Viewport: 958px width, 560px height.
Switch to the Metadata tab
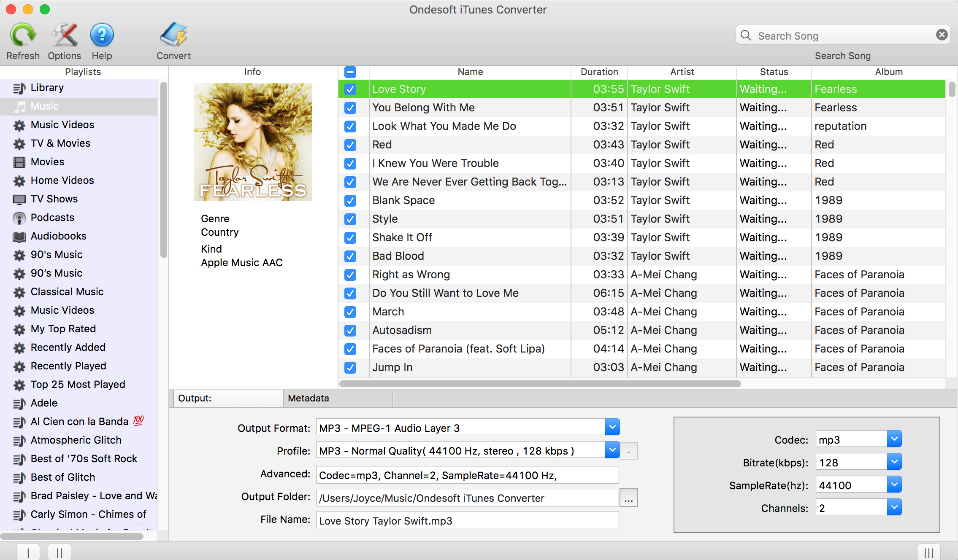point(308,398)
